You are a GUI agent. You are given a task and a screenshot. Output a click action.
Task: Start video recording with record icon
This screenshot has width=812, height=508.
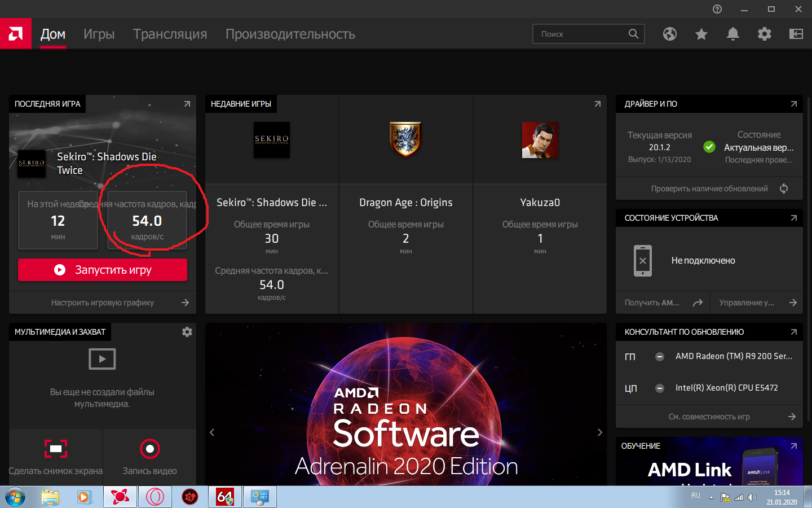click(149, 449)
